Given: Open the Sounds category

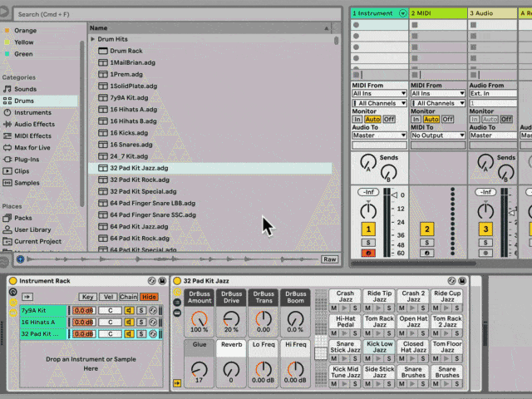Looking at the screenshot, I should 25,89.
